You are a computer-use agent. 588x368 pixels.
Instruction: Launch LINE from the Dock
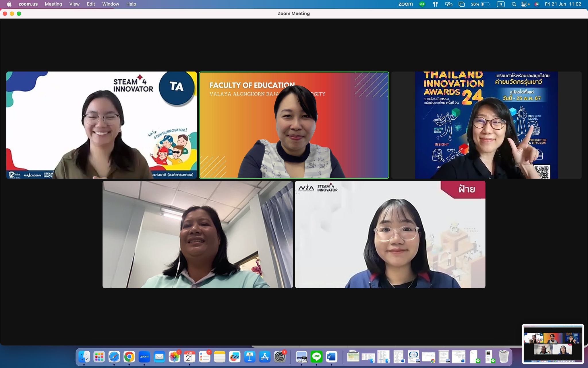pos(316,357)
